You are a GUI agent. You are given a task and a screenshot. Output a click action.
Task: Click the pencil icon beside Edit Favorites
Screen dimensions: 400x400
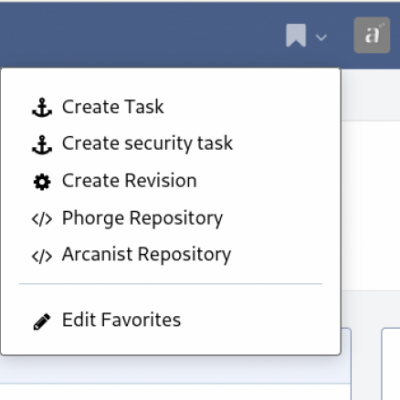tap(42, 322)
